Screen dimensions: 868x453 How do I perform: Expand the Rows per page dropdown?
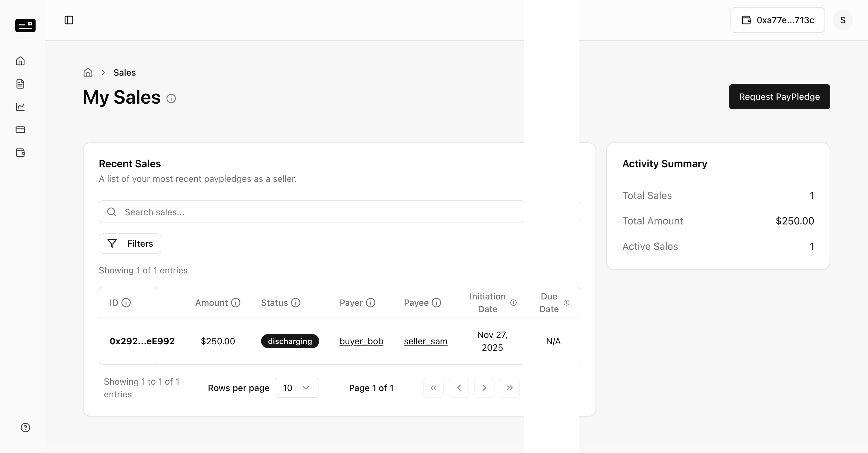click(297, 388)
